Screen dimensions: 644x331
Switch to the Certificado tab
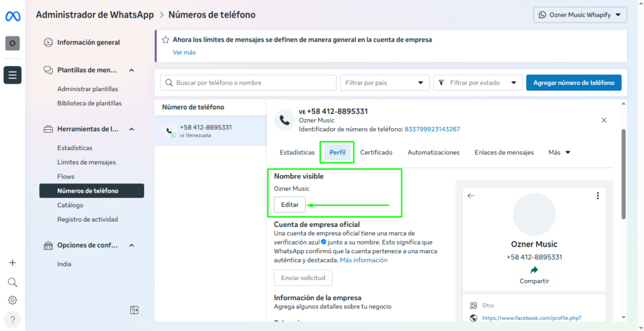tap(376, 153)
